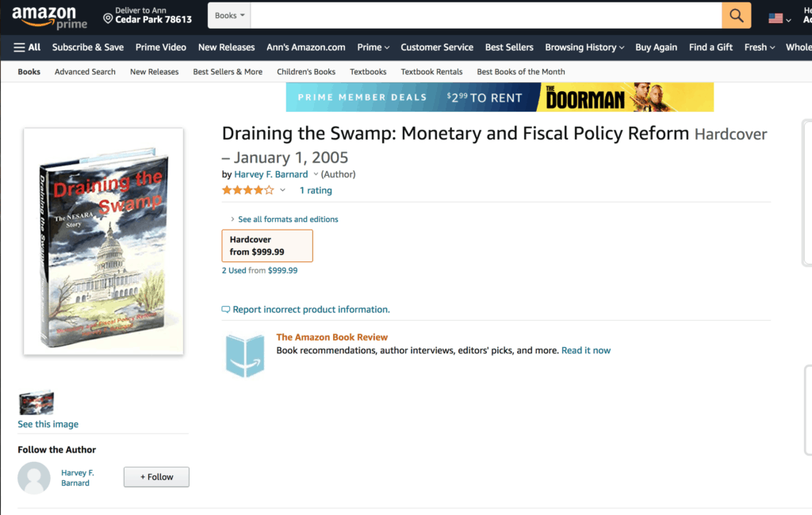
Task: Click the Harvey F. Barnard author avatar
Action: pyautogui.click(x=34, y=479)
